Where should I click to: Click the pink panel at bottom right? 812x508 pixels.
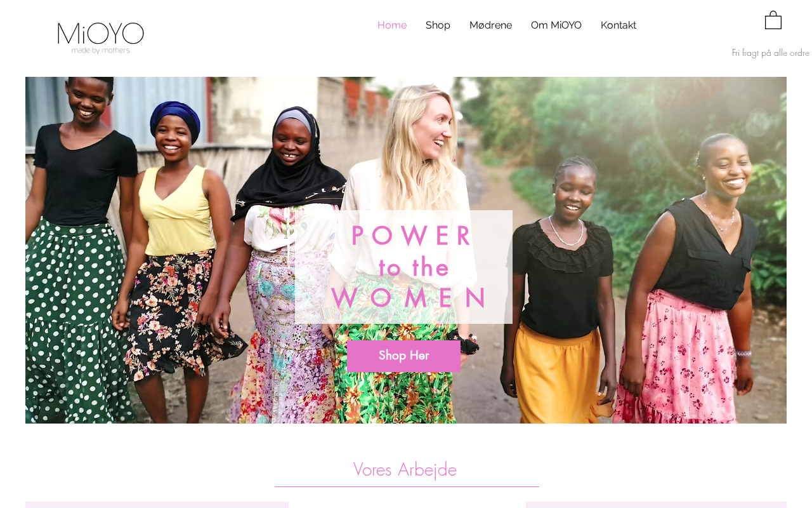(x=656, y=505)
